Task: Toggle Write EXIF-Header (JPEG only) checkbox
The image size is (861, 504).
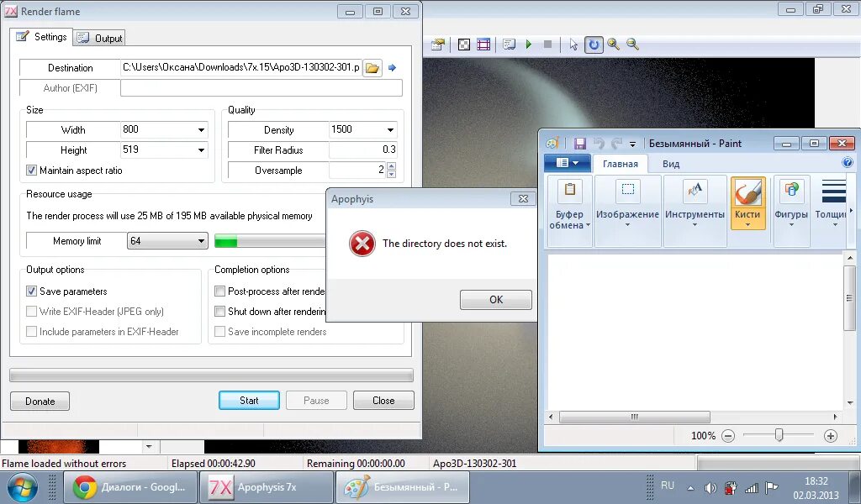Action: pyautogui.click(x=32, y=312)
